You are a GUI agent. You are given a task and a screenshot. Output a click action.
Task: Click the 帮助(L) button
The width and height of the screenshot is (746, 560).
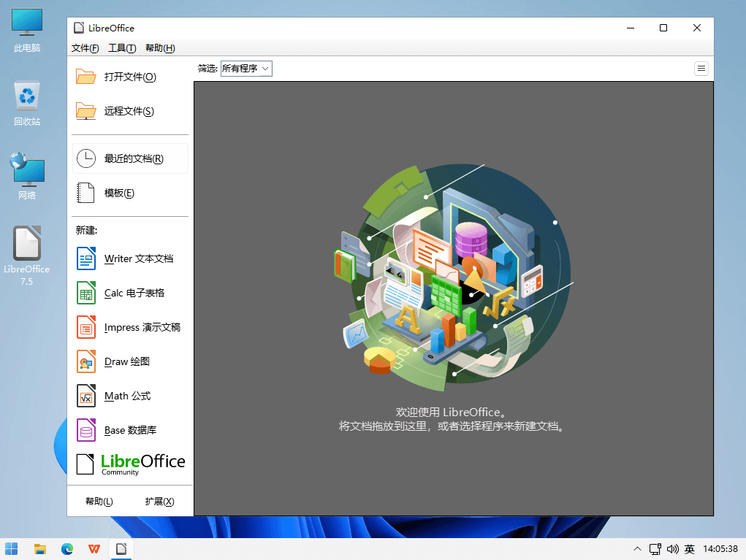tap(99, 502)
